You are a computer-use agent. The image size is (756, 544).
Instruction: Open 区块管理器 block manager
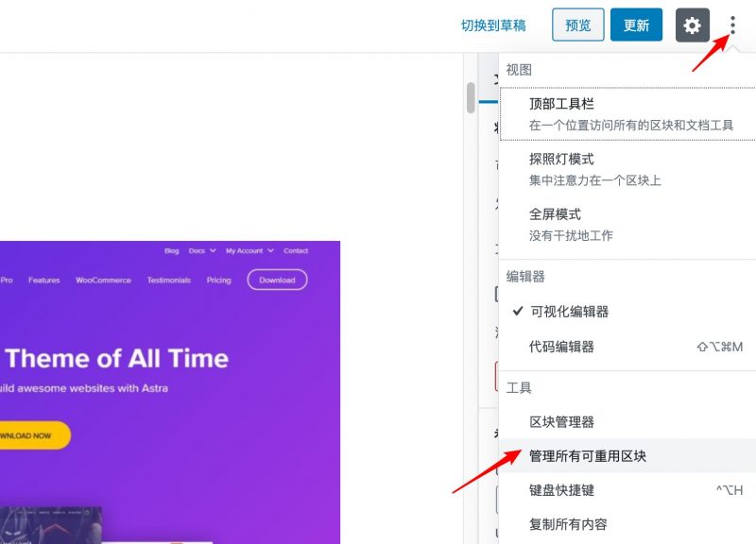coord(628,422)
